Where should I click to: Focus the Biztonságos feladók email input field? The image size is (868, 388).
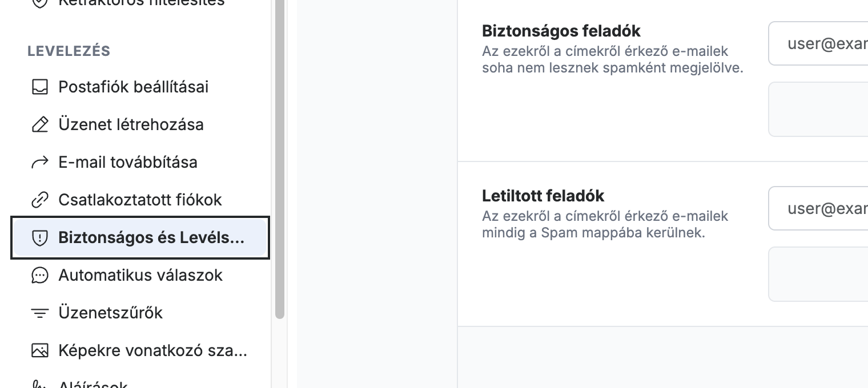tap(818, 43)
